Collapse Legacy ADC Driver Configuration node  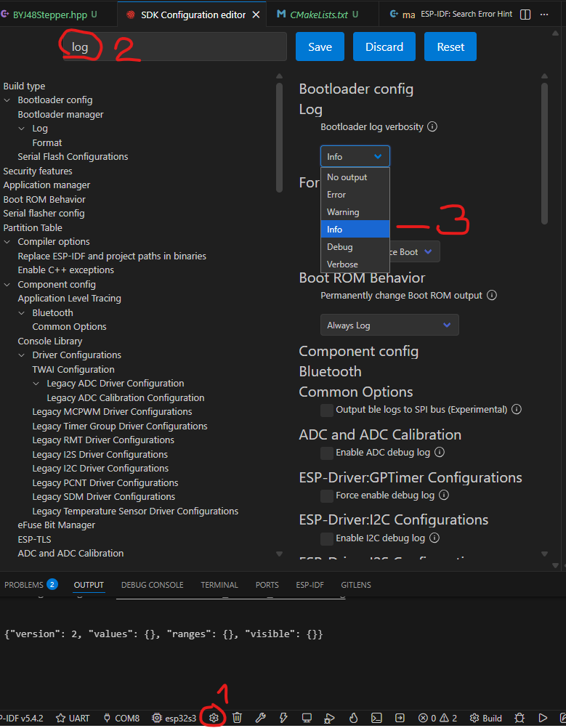[36, 384]
